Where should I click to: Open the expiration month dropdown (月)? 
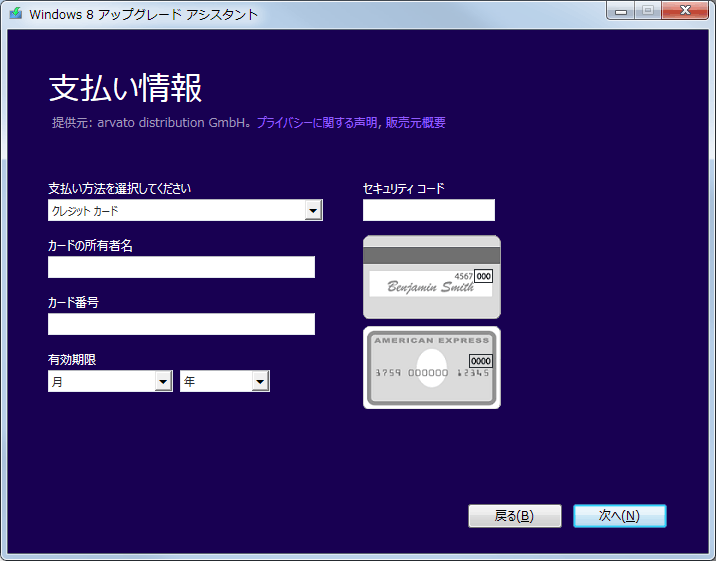pos(110,381)
